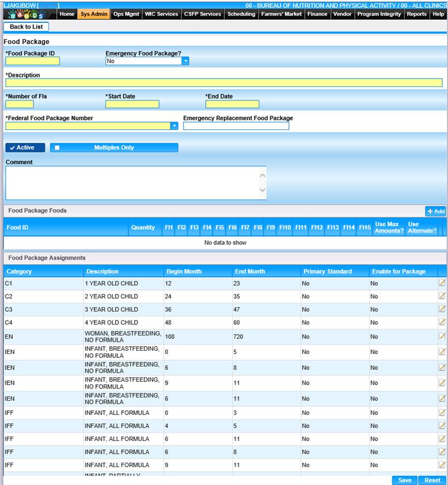The width and height of the screenshot is (448, 485).
Task: Add a food to Food Package Foods
Action: [435, 211]
